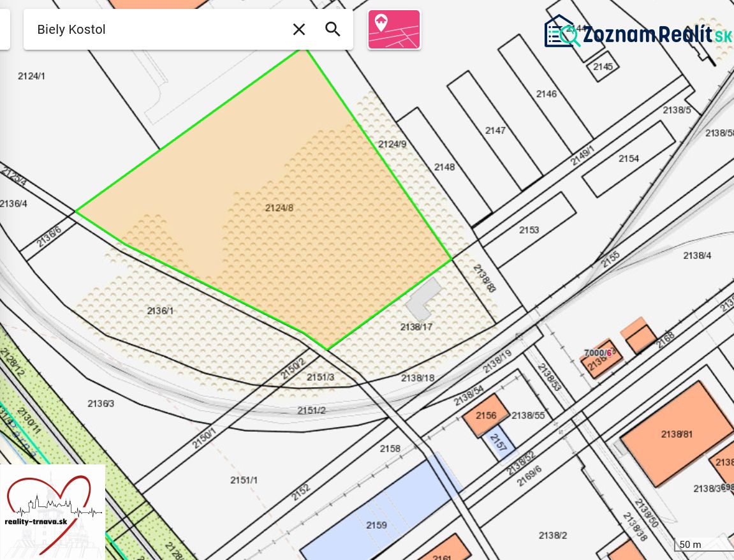Click the magnifier search icon
This screenshot has height=560, width=734.
332,29
